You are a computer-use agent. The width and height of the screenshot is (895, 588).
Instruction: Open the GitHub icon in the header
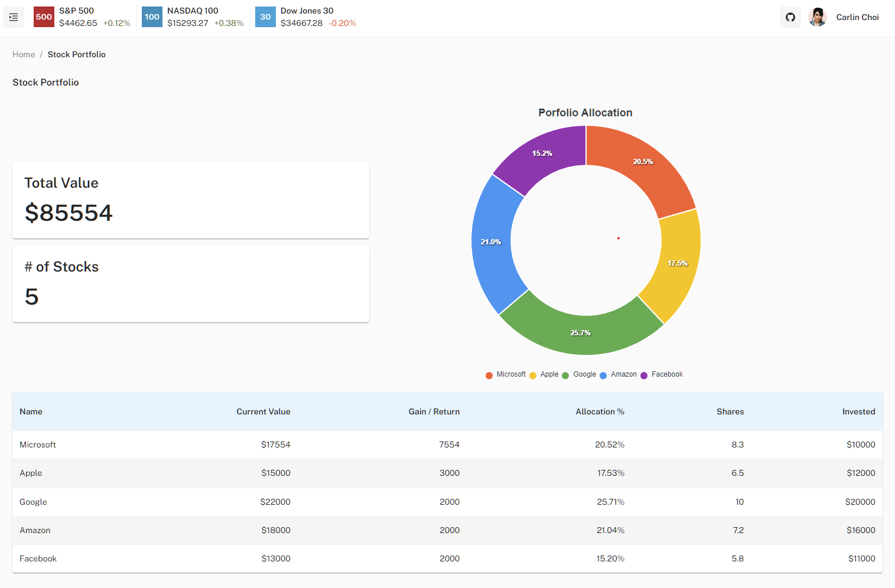click(x=790, y=17)
